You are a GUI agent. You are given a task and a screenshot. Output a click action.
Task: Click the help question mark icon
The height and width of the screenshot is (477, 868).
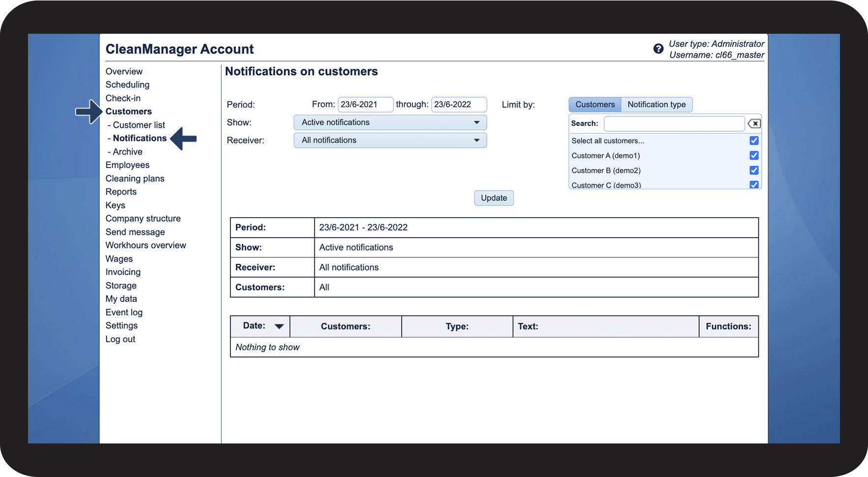658,49
